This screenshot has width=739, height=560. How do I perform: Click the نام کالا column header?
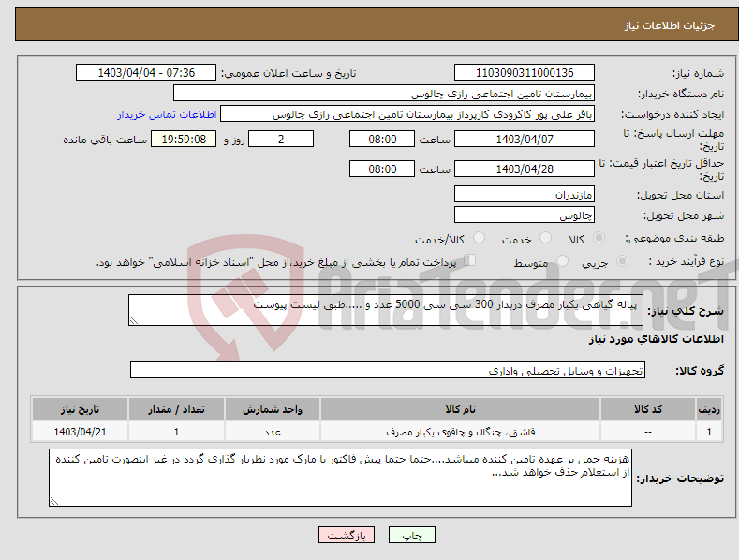(x=460, y=409)
